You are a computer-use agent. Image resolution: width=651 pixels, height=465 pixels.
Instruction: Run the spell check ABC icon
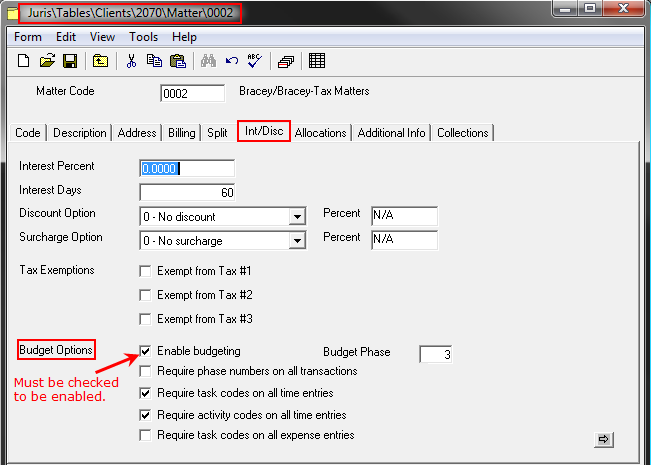tap(254, 61)
